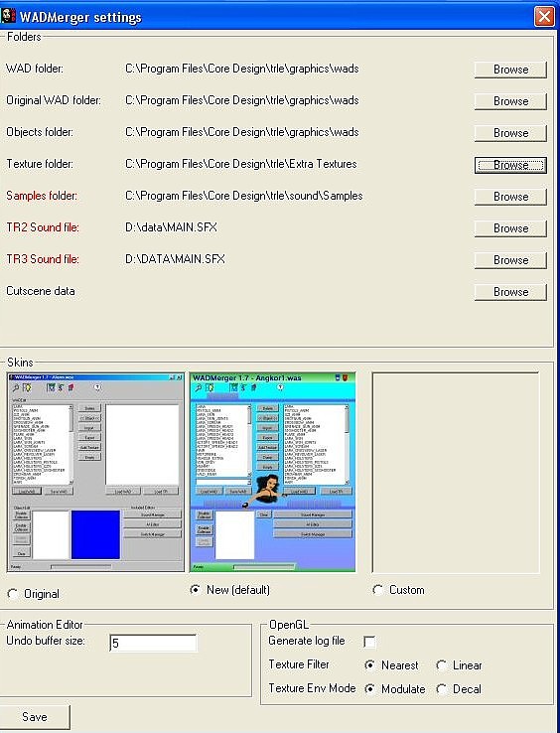Browse for the Samples folder
This screenshot has height=733, width=560.
coord(510,197)
